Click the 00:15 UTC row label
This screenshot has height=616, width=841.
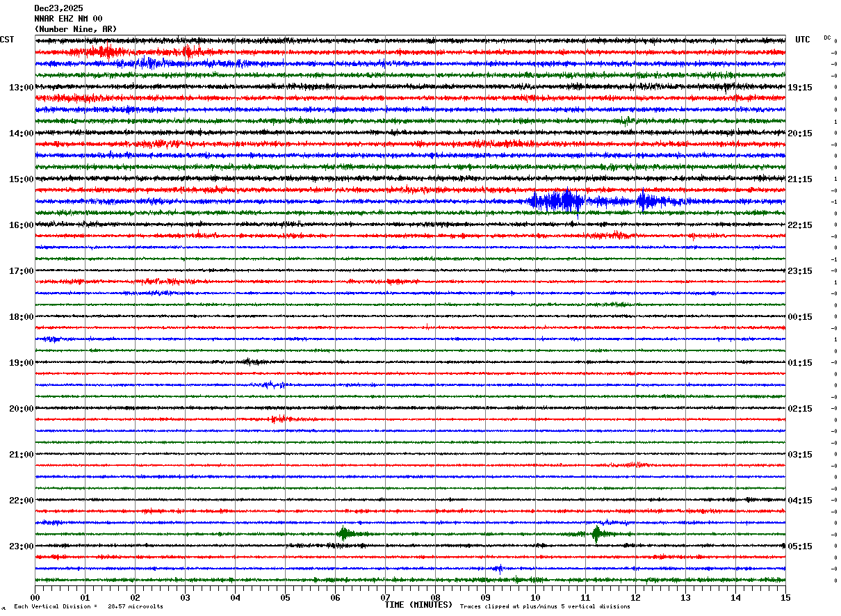[x=800, y=317]
